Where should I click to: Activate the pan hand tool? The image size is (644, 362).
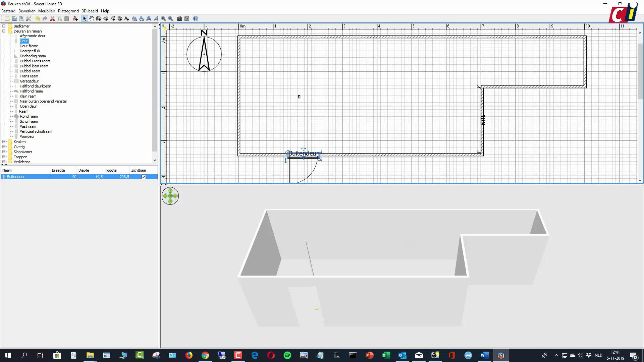tap(92, 18)
